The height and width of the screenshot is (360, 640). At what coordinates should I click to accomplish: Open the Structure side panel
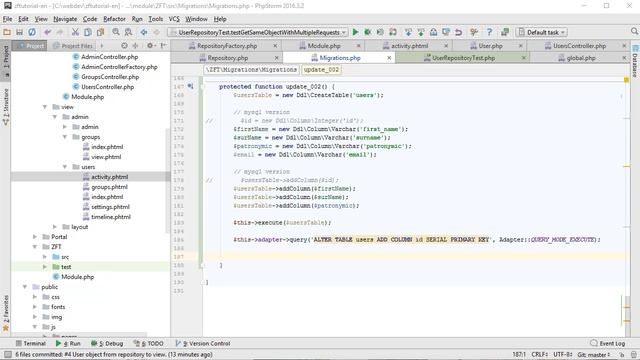[6, 106]
